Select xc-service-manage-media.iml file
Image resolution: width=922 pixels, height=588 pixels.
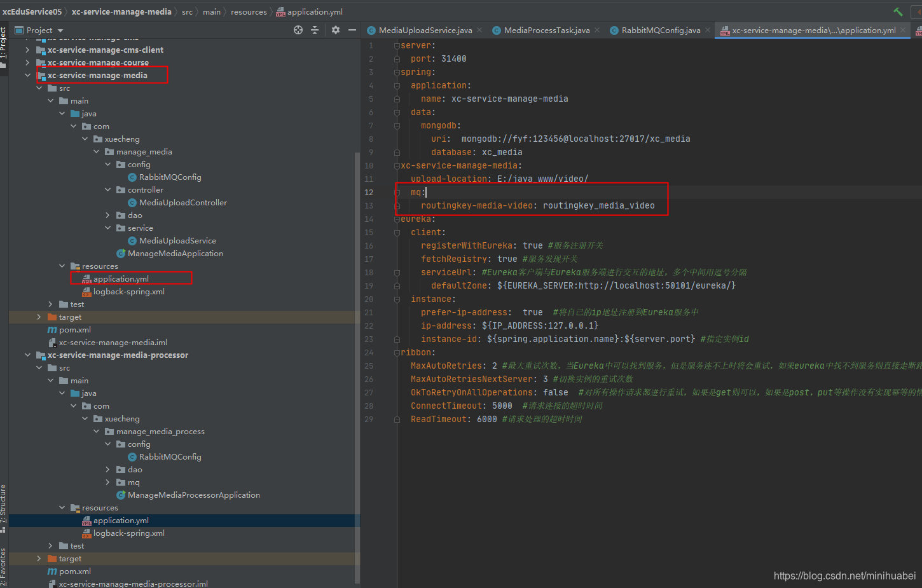pyautogui.click(x=113, y=342)
